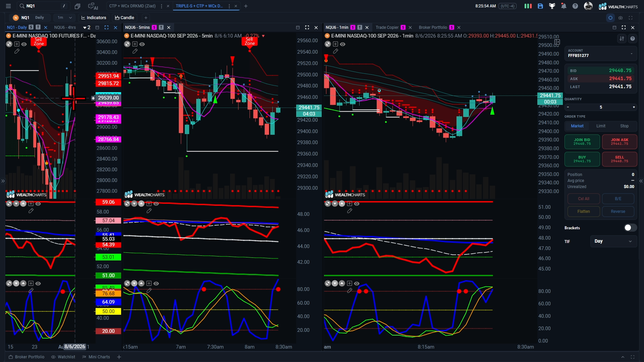Select the NQU6 - 4hrs tab
This screenshot has width=644, height=362.
coord(65,27)
